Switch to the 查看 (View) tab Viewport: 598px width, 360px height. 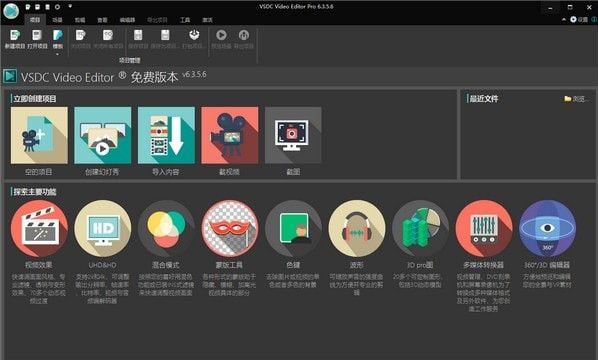click(102, 20)
